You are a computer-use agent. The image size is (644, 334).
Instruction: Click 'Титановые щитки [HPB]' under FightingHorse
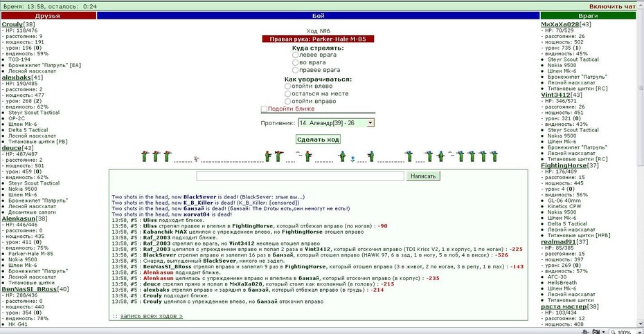(579, 236)
